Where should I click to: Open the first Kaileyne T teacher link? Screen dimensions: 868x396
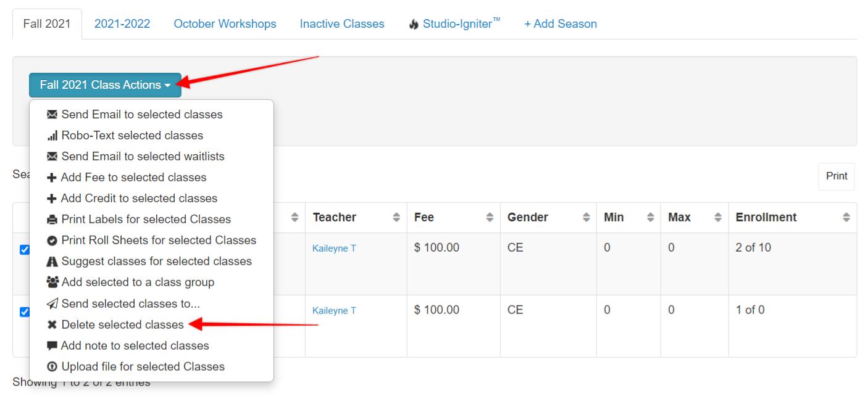334,249
